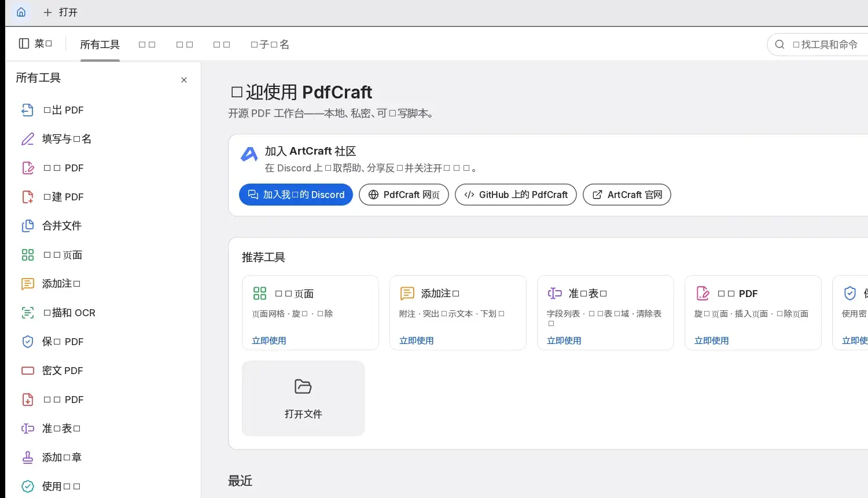Image resolution: width=868 pixels, height=498 pixels.
Task: Click 立即使用 on the 准备表单 recommended card
Action: click(564, 340)
